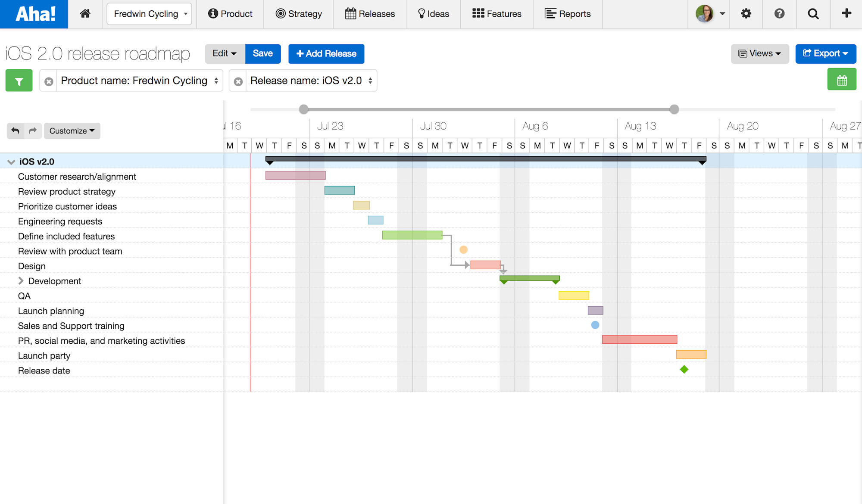Open the Ideas section

pos(434,14)
